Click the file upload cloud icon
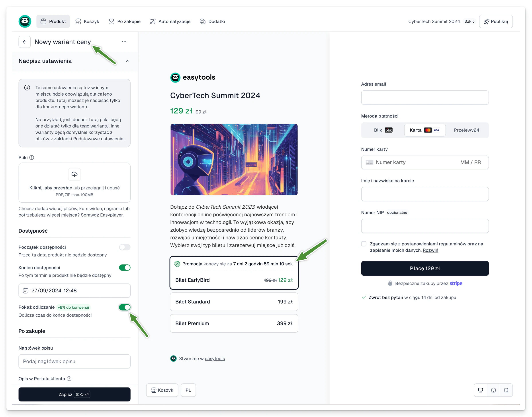The height and width of the screenshot is (417, 532). click(74, 174)
